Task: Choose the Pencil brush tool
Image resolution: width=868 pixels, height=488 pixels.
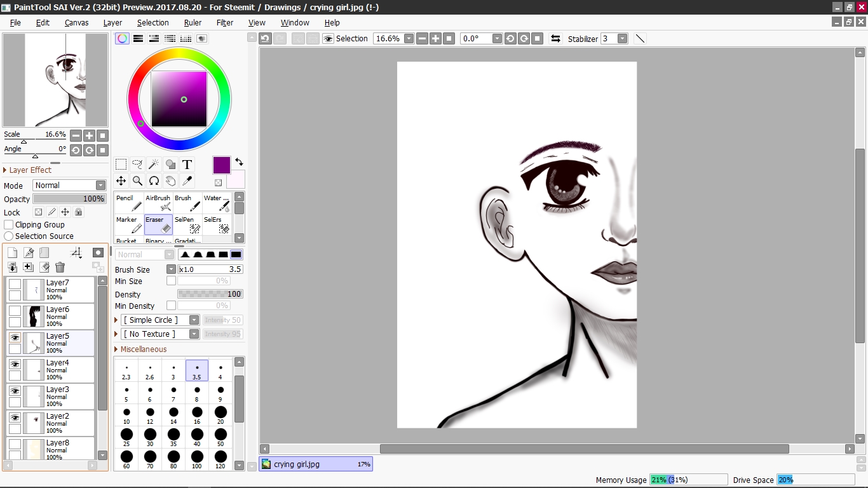Action: click(129, 203)
